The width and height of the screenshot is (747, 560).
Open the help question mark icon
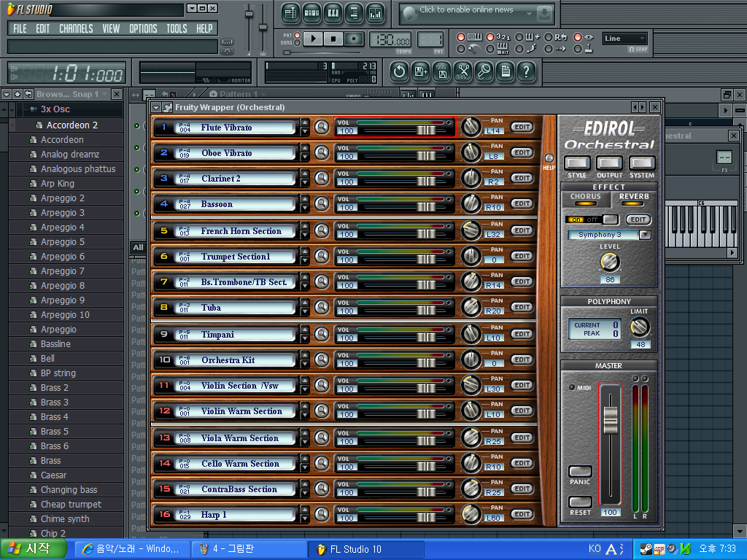pyautogui.click(x=527, y=72)
